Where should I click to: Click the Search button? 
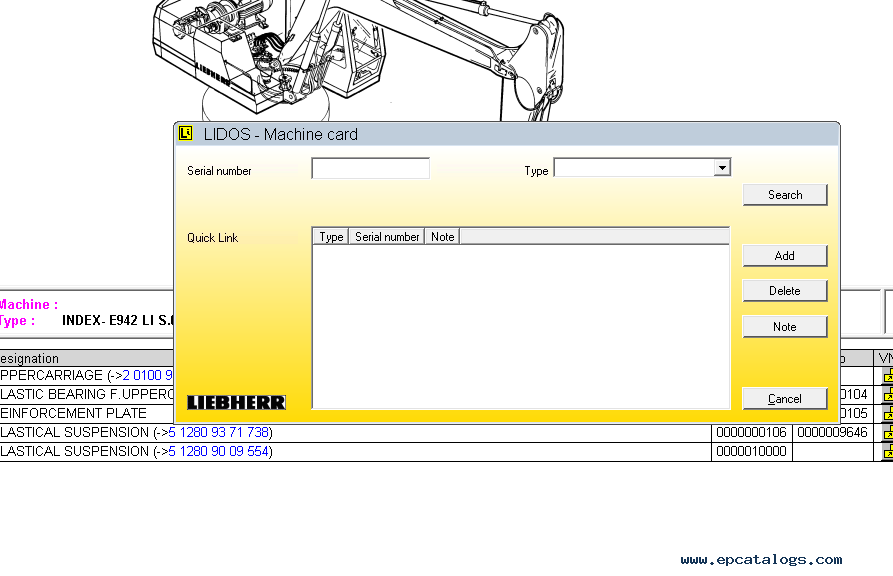point(785,195)
